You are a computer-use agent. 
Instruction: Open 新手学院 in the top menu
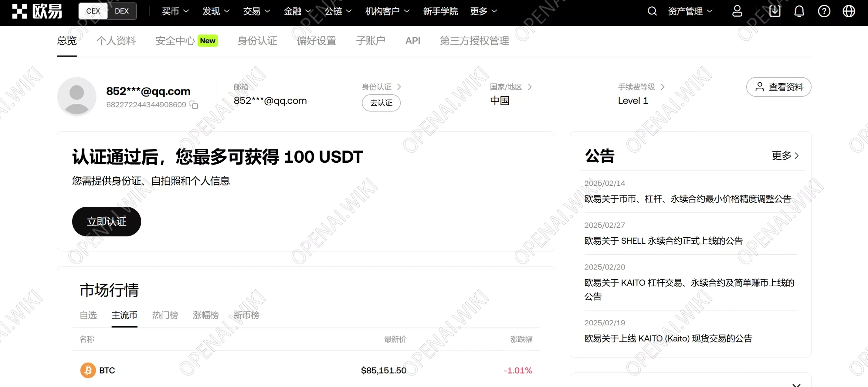coord(440,11)
